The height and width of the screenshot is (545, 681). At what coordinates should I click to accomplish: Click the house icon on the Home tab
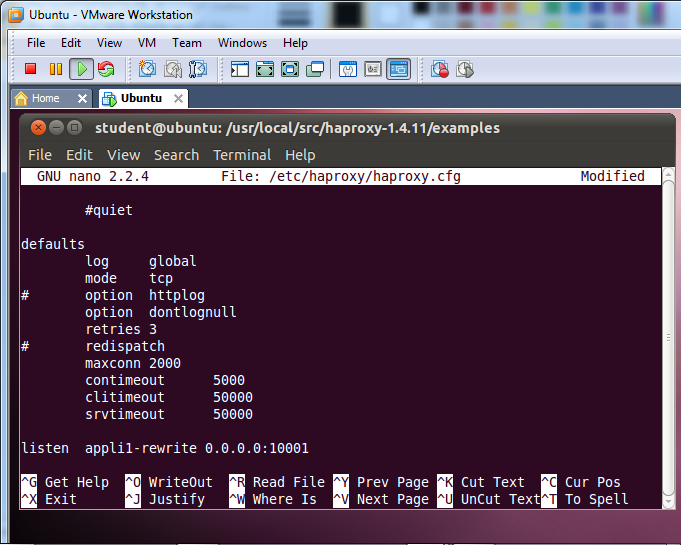tap(21, 99)
